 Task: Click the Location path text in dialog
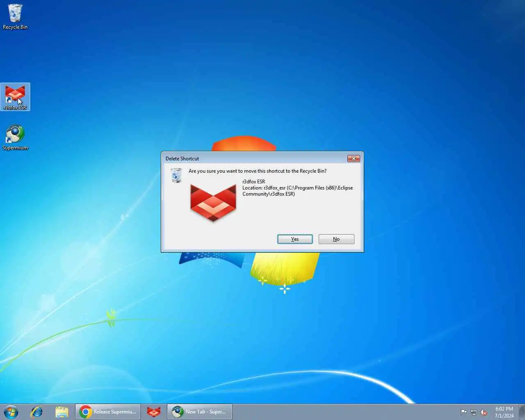tap(297, 191)
